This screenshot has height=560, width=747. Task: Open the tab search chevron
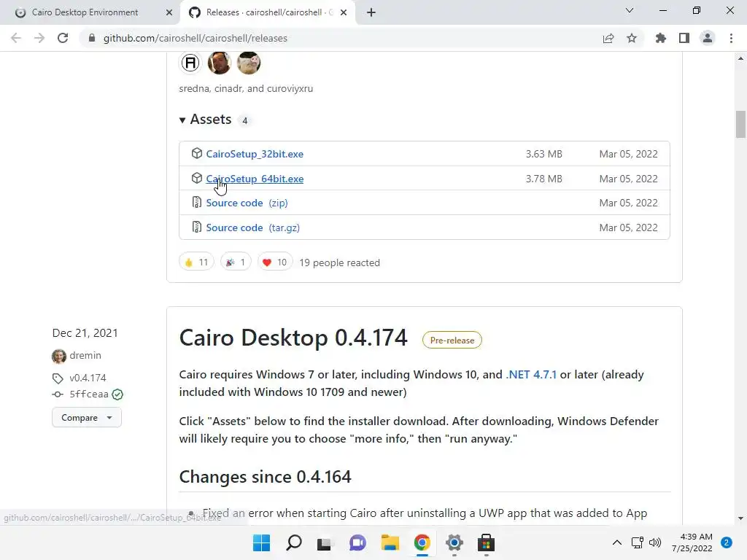(630, 10)
